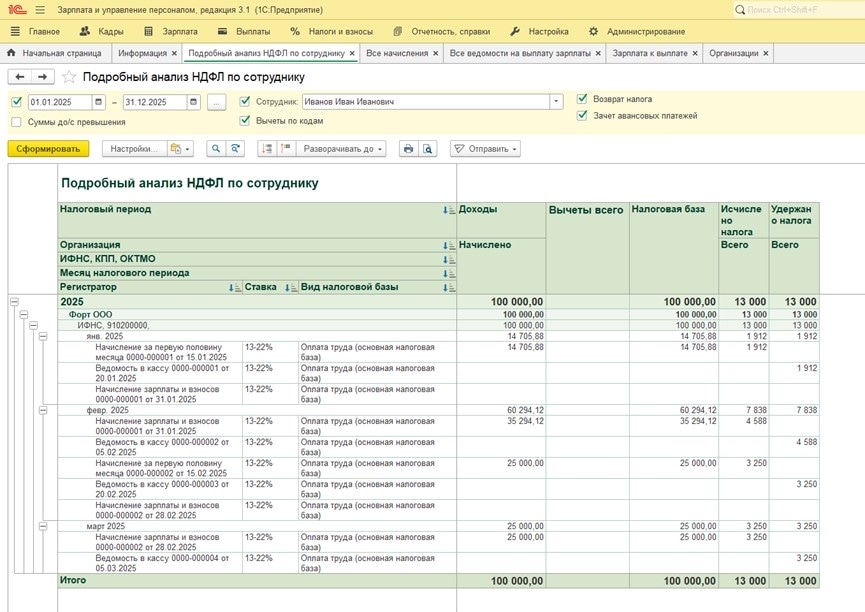Open the Сотрудник dropdown list

(x=556, y=102)
